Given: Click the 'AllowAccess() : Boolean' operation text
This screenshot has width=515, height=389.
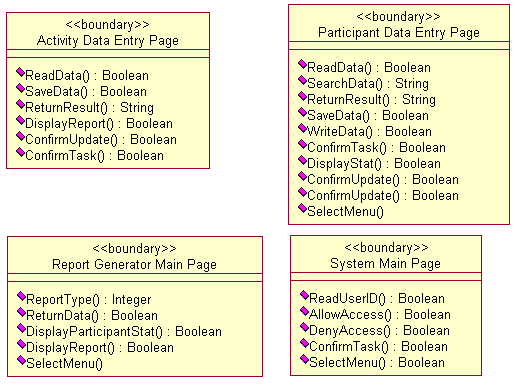Looking at the screenshot, I should (380, 315).
